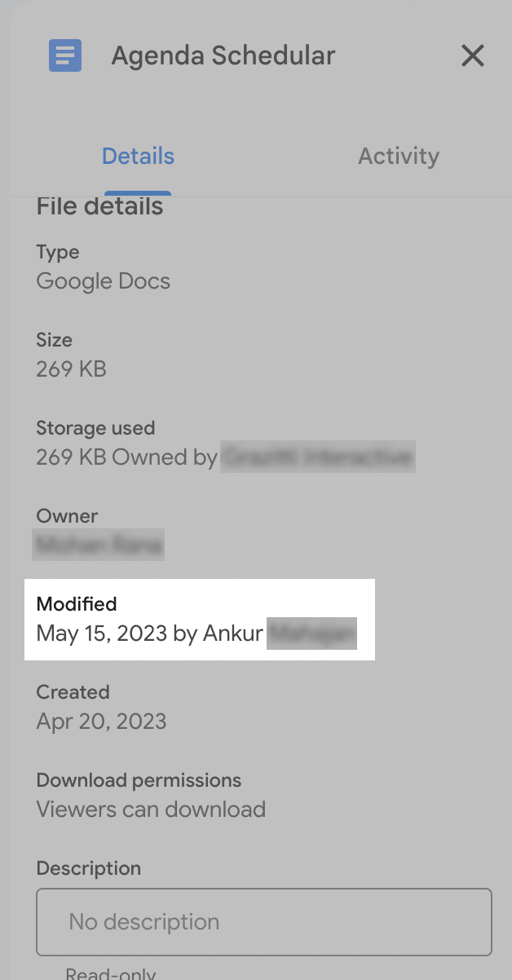Click the Modified date May 15, 2023 text
The width and height of the screenshot is (512, 980).
click(x=102, y=633)
